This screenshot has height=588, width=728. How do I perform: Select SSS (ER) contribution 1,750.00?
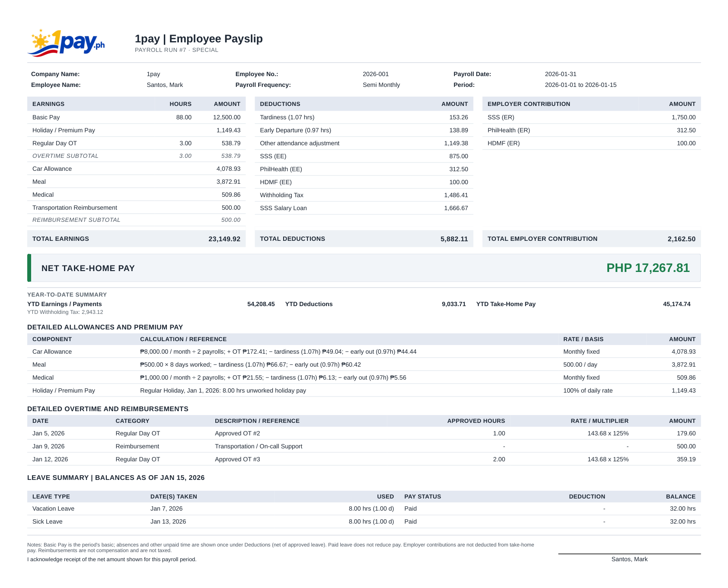pos(683,117)
